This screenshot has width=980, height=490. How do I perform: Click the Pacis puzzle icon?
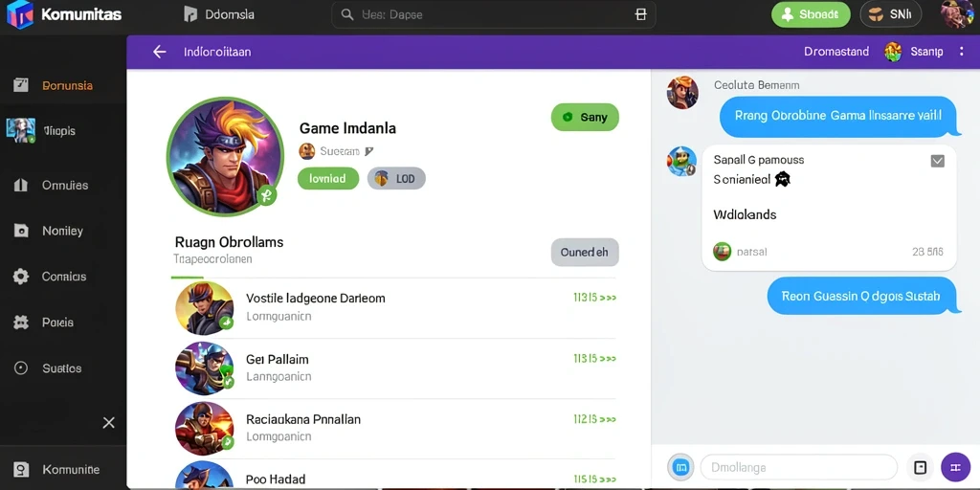(x=21, y=323)
